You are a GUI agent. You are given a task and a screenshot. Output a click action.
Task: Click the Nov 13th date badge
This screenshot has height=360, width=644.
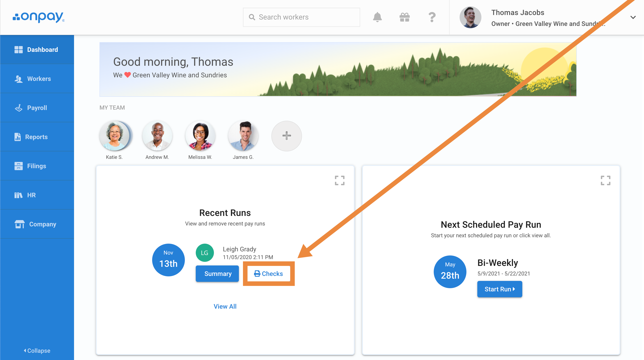(x=168, y=260)
